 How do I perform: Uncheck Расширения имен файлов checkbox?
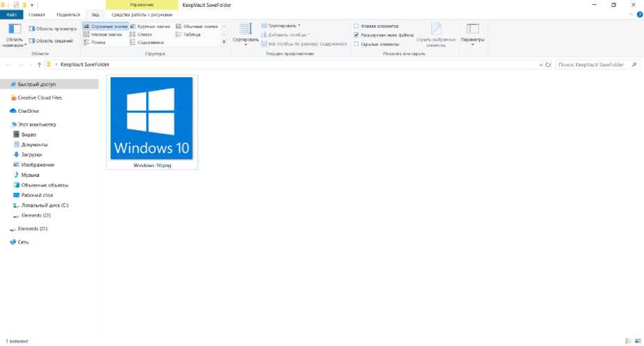356,35
